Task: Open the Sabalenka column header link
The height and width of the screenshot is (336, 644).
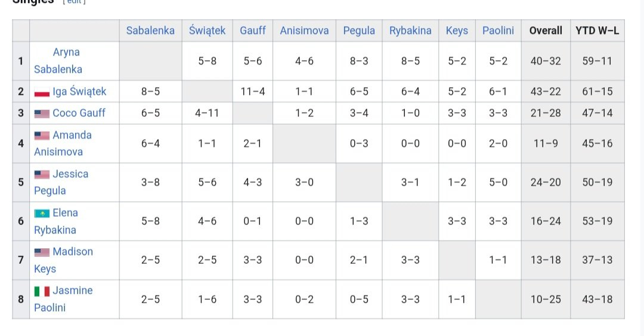Action: (x=150, y=30)
